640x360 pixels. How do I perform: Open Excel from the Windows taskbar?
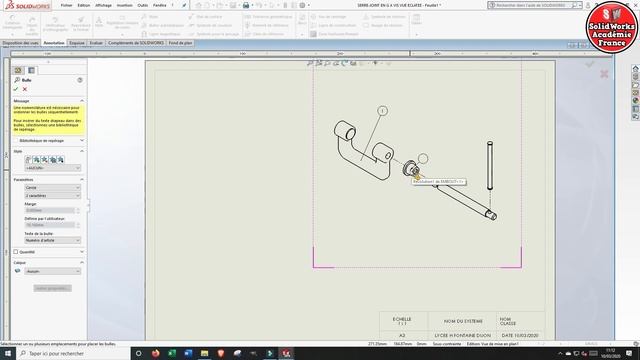172,353
